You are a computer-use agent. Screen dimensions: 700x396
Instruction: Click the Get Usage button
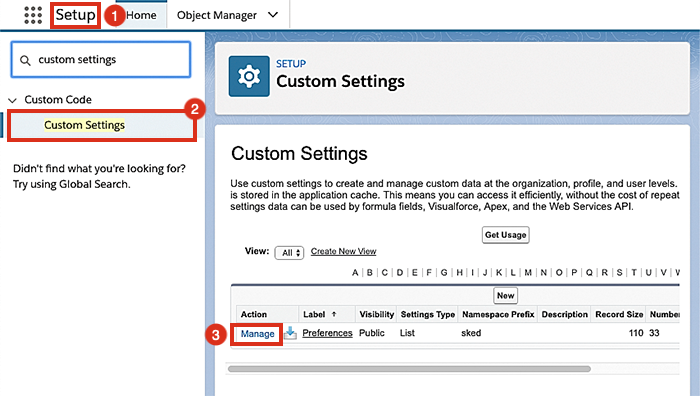coord(505,235)
